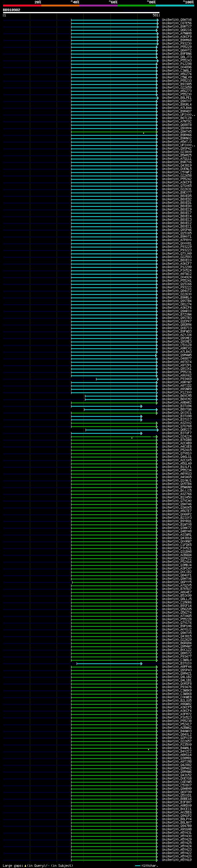
Task: Select hit label UniRef100_D0EYG8
Action: pyautogui.click(x=177, y=779)
